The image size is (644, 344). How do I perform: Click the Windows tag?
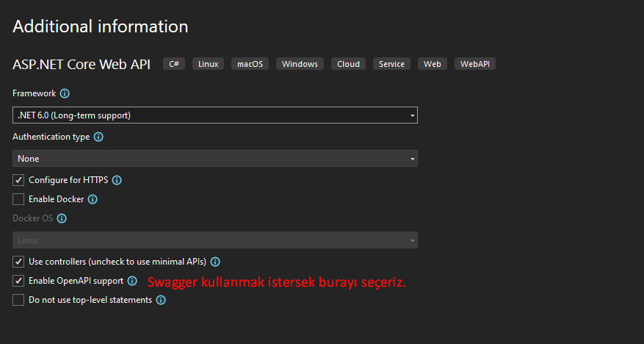point(300,64)
